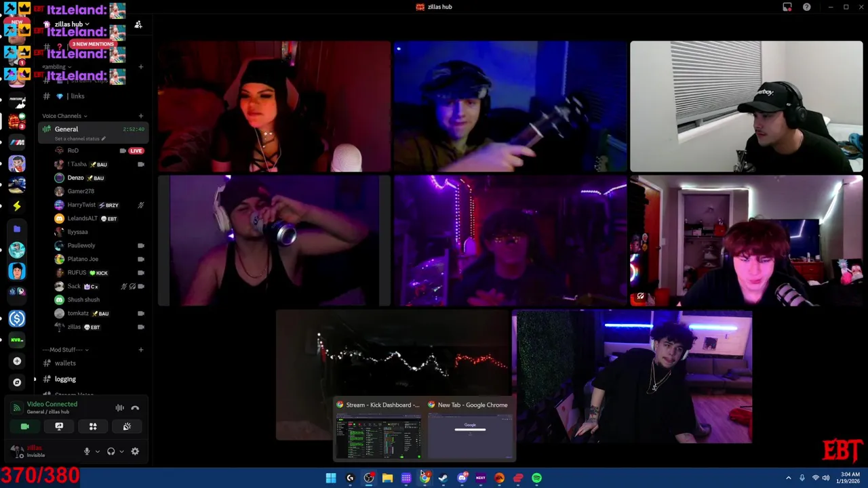Open Discord inbox icon in title bar
The height and width of the screenshot is (488, 868).
pos(787,7)
